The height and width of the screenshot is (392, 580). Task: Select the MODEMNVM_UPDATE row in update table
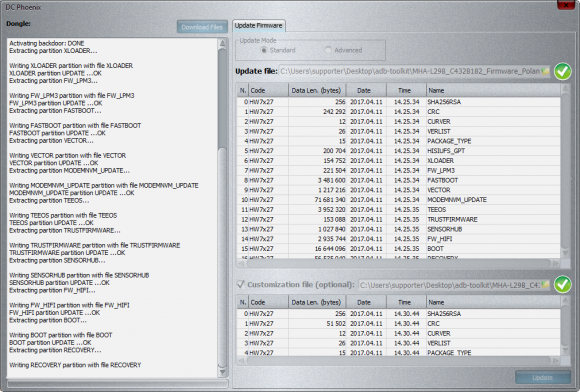click(398, 200)
